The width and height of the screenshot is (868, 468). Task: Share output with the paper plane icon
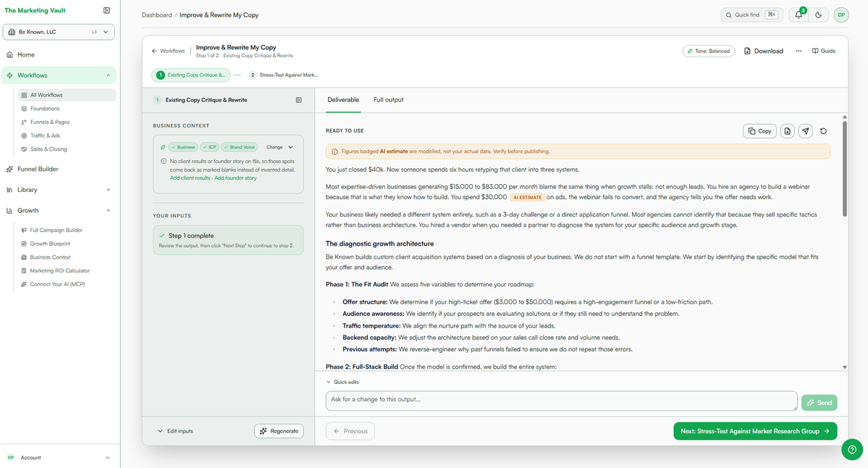[806, 131]
